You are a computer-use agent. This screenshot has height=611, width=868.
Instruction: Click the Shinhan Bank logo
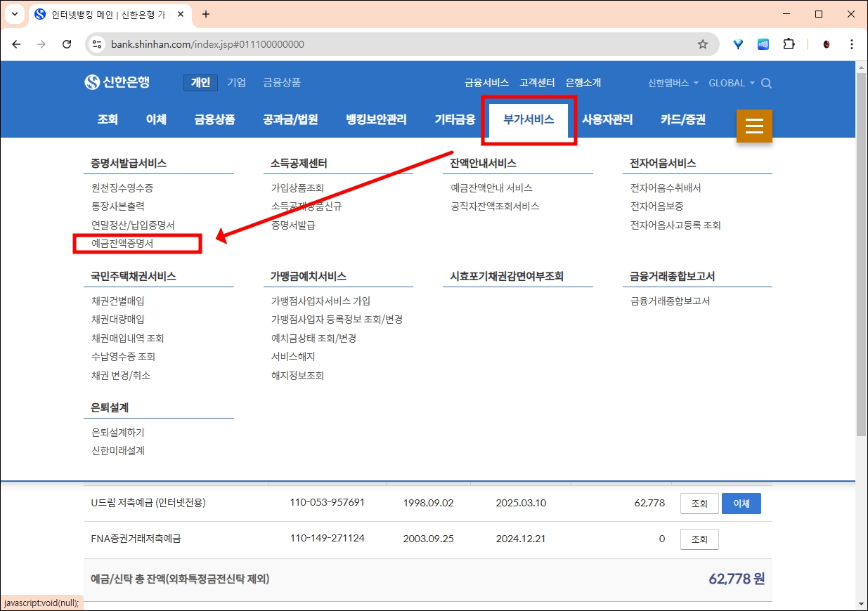(117, 82)
